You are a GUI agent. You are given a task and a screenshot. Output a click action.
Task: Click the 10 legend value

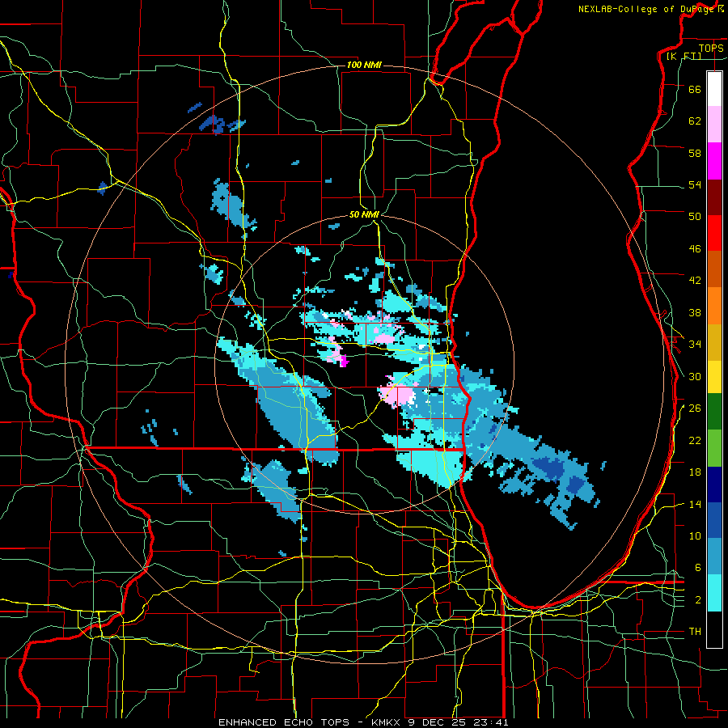click(695, 535)
